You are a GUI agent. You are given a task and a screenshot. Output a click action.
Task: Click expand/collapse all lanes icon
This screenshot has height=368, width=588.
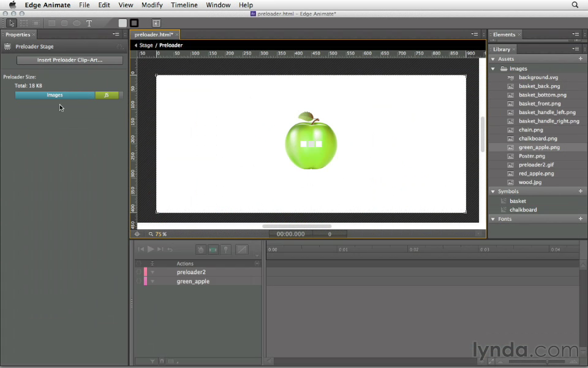coord(153,264)
